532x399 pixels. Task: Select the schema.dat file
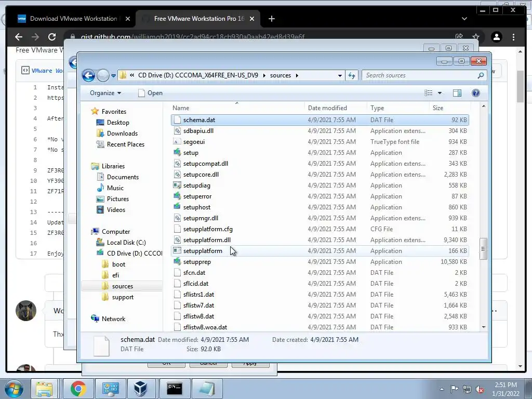coord(320,120)
